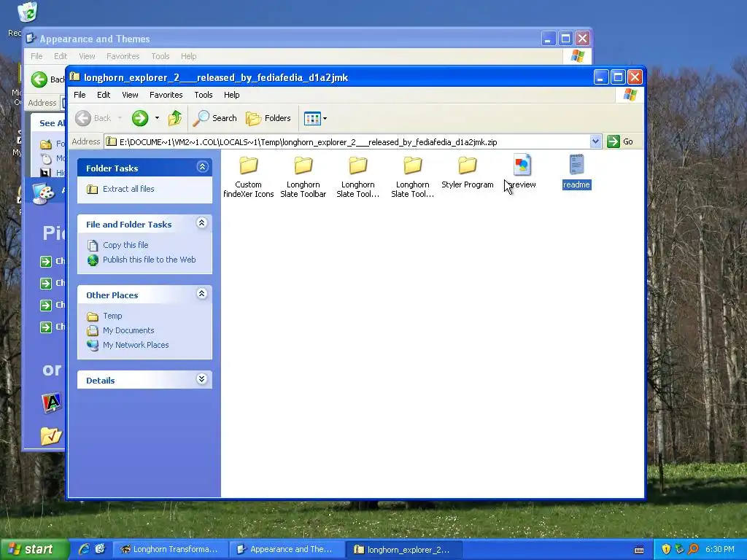
Task: Click the Go button next to address bar
Action: tap(620, 141)
